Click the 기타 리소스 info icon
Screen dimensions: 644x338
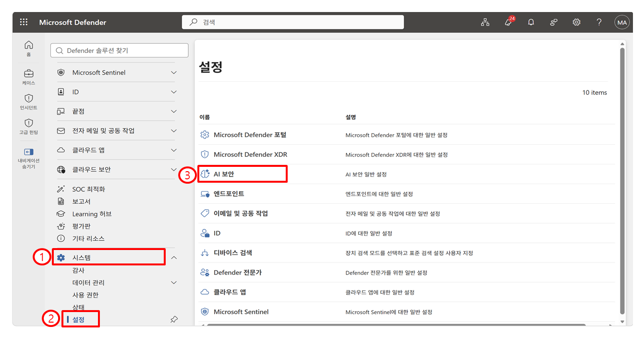61,238
